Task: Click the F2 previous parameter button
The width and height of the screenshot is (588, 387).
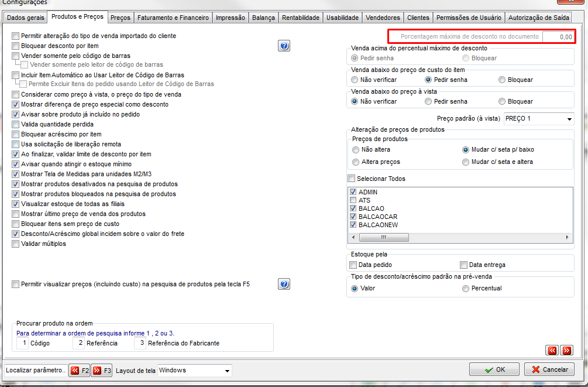Action: 79,371
